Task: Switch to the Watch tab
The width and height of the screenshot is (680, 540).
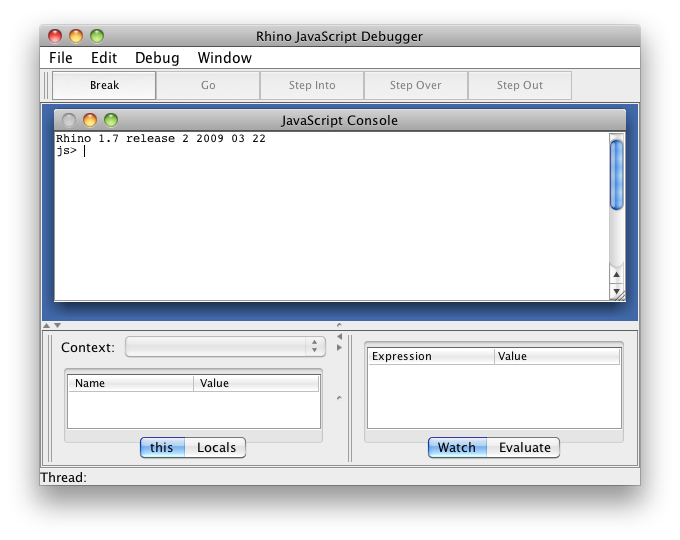Action: [x=457, y=447]
